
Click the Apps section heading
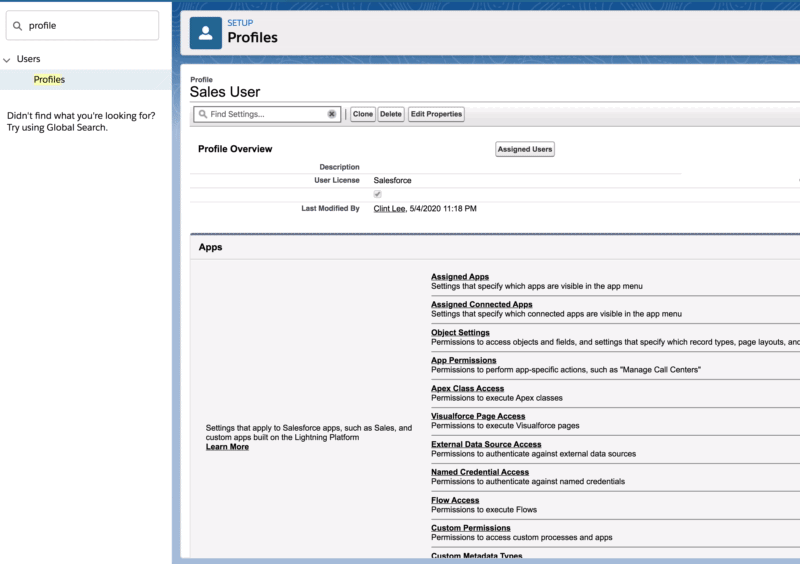tap(210, 247)
